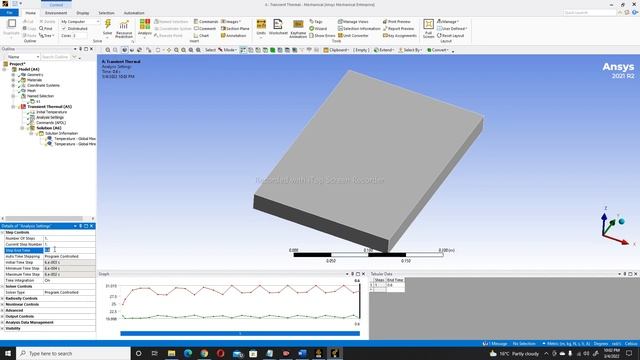
Task: Click the Find button in Outline group
Action: (46, 29)
